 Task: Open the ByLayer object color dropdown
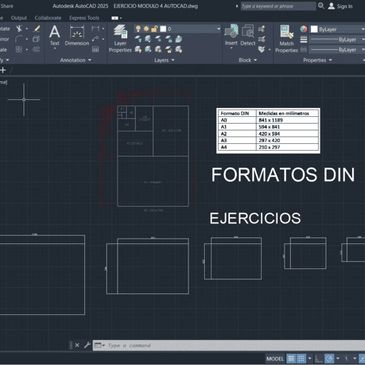(338, 29)
